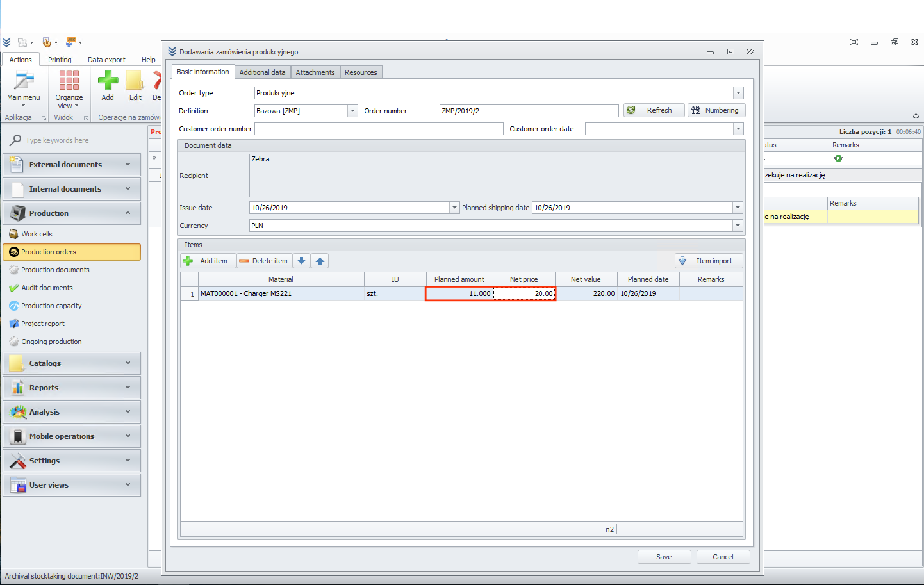Click Net value cell 220.00
This screenshot has width=924, height=585.
(x=586, y=293)
